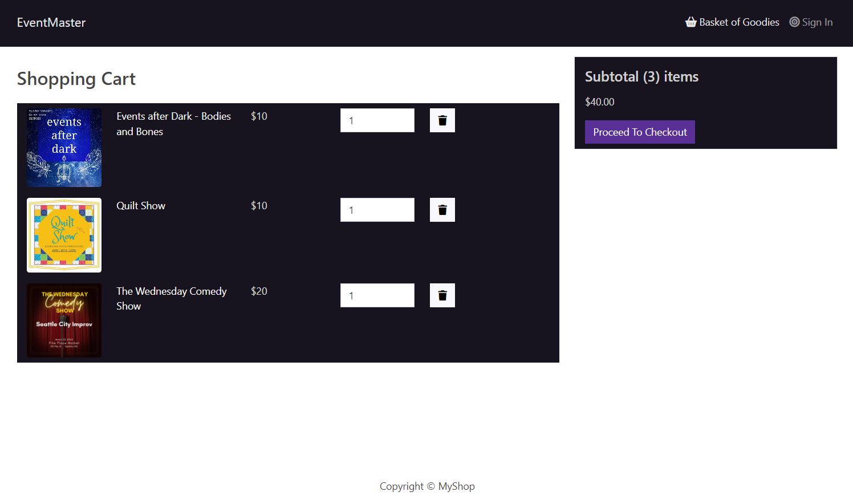Click the Shopping Cart page heading
The image size is (853, 504).
(x=76, y=79)
